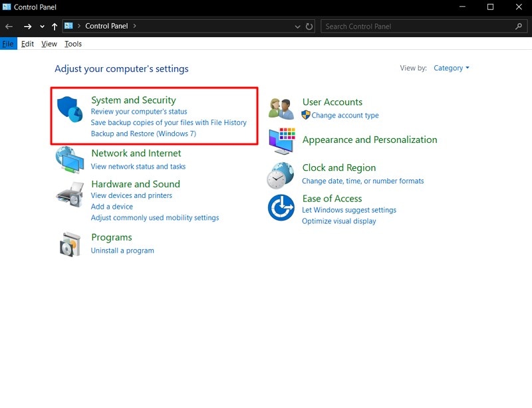Click the Programs disc box icon
Viewport: 532px width, 408px height.
tap(69, 244)
